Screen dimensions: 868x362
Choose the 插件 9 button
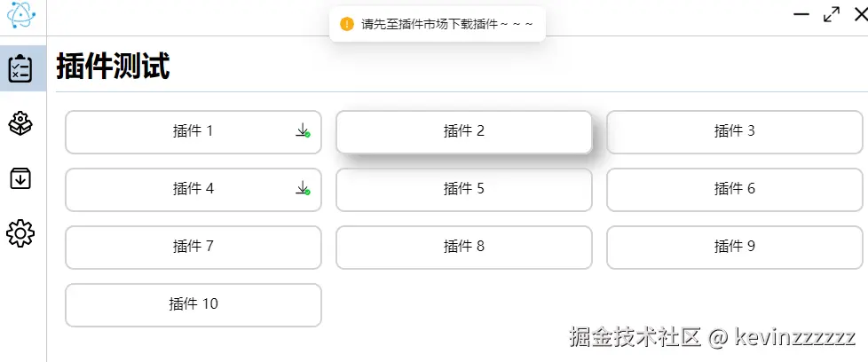[x=734, y=247]
